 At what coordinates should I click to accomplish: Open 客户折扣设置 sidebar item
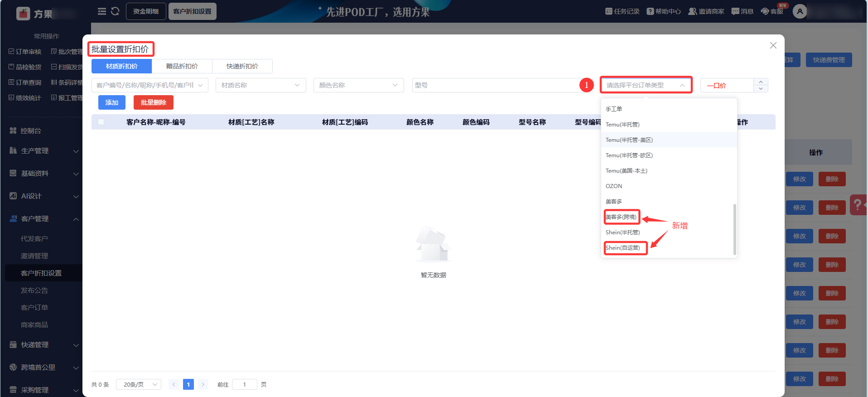point(43,273)
